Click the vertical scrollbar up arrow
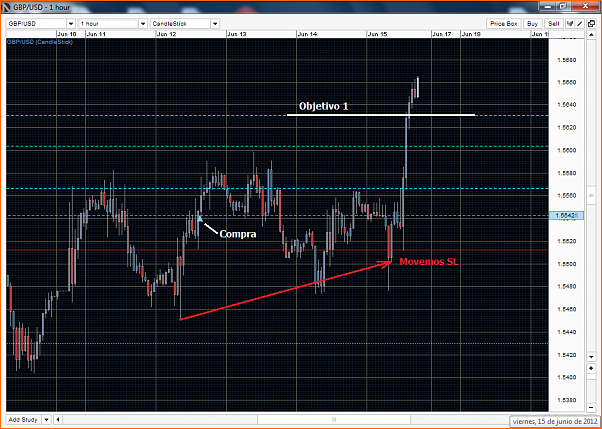The image size is (602, 429). 591,35
